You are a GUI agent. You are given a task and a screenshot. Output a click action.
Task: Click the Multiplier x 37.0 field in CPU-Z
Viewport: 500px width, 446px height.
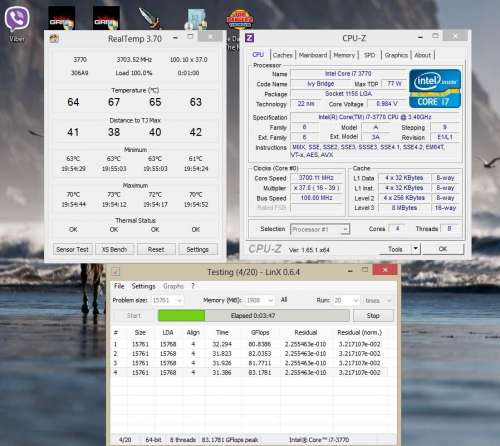(316, 188)
